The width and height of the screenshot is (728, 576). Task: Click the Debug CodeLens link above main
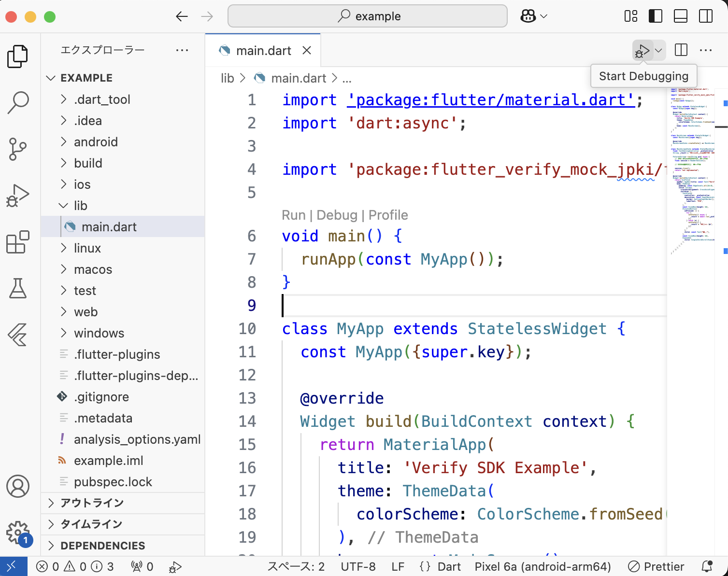tap(337, 215)
